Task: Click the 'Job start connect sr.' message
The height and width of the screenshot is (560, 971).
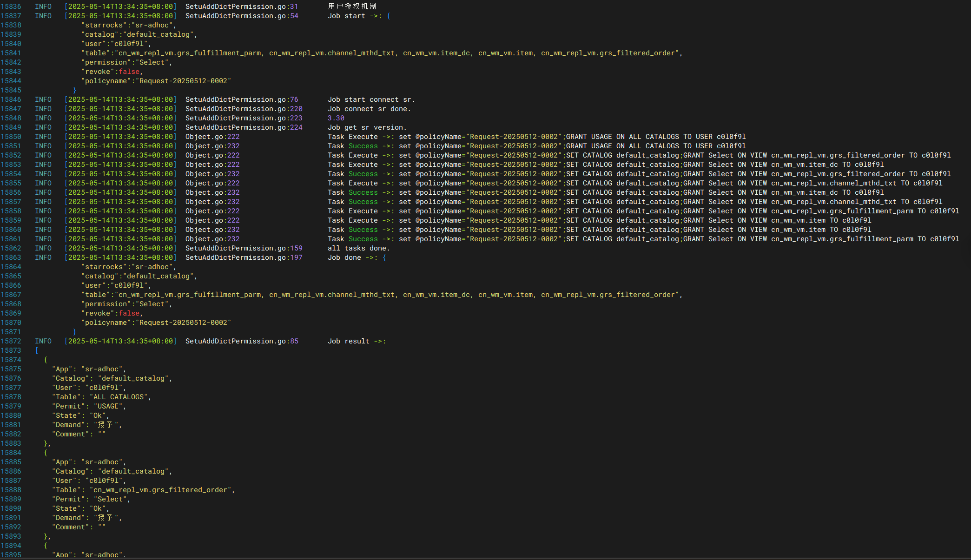Action: click(x=371, y=99)
